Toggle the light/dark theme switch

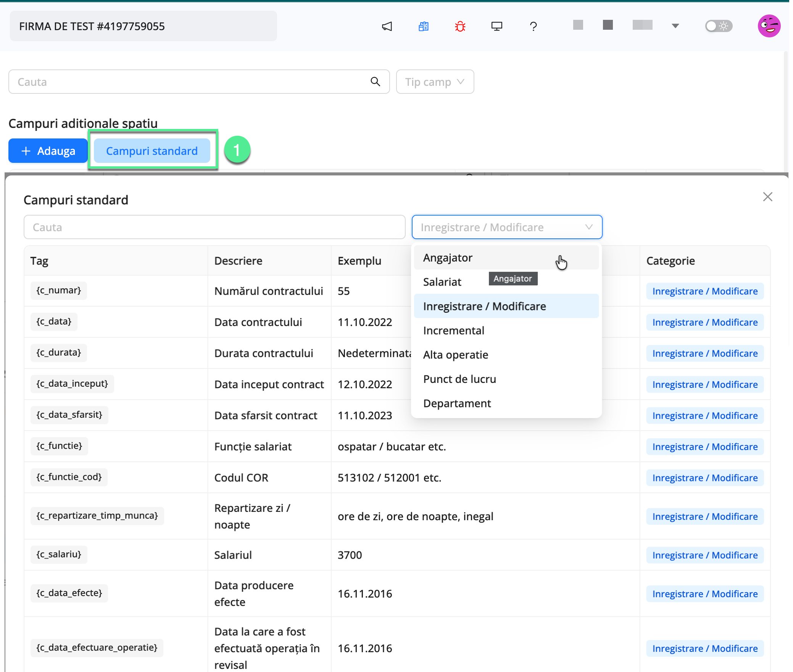tap(718, 26)
